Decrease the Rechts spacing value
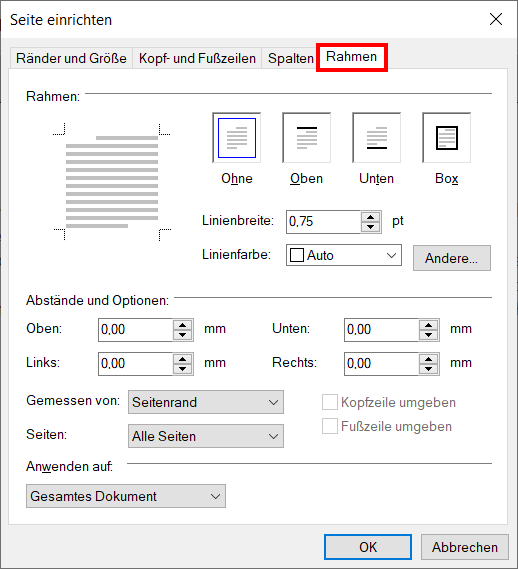518x569 pixels. 428,369
